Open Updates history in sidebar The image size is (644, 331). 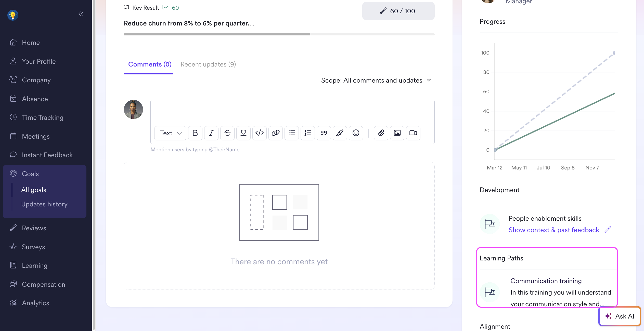(x=44, y=204)
